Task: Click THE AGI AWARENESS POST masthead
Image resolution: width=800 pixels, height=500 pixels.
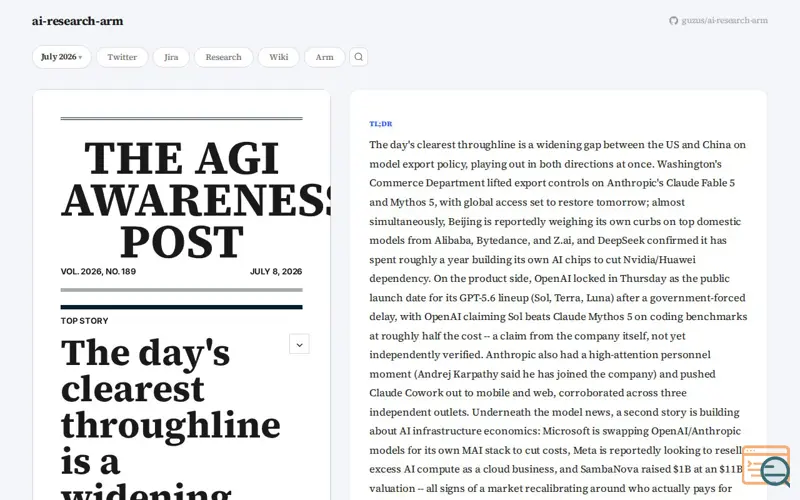Action: (195, 199)
